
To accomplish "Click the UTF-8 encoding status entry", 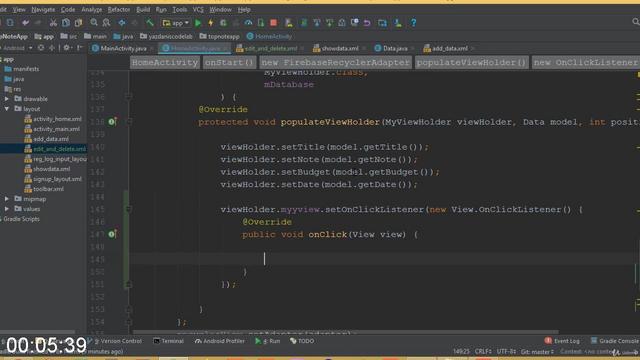I will 506,351.
